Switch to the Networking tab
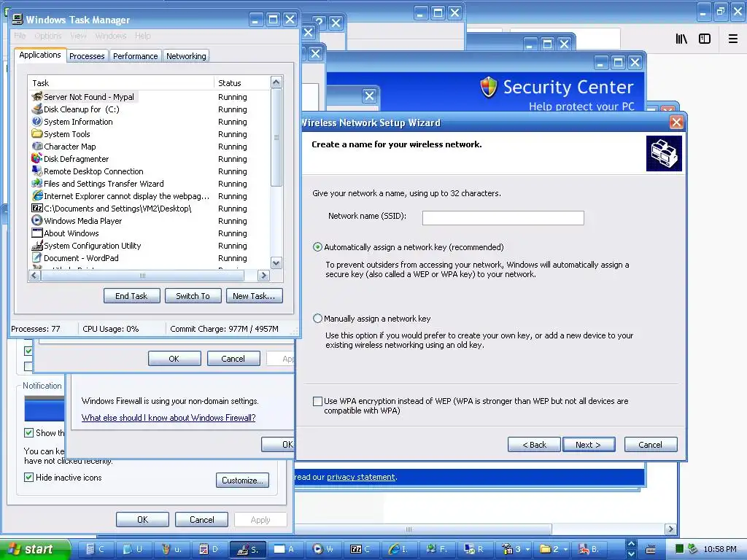Screen dimensions: 747x560 tap(186, 56)
